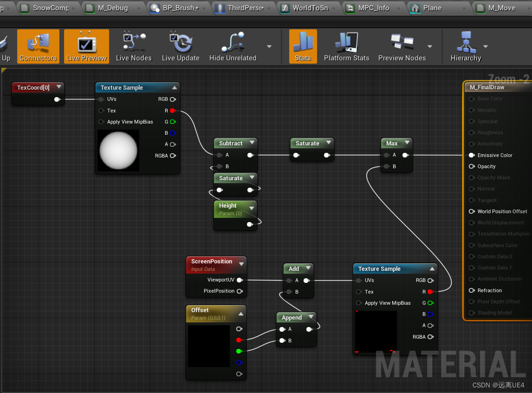
Task: Collapse the upper Texture Sample node
Action: [x=175, y=87]
